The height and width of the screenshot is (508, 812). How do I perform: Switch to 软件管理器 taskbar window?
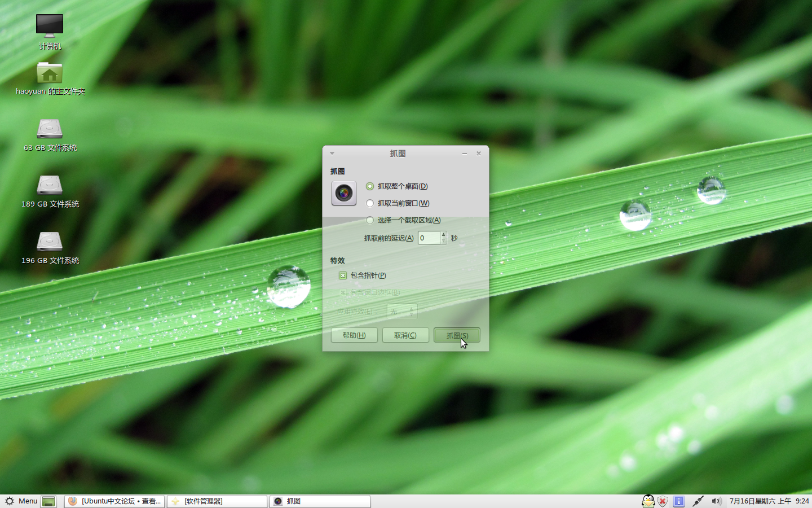point(217,501)
